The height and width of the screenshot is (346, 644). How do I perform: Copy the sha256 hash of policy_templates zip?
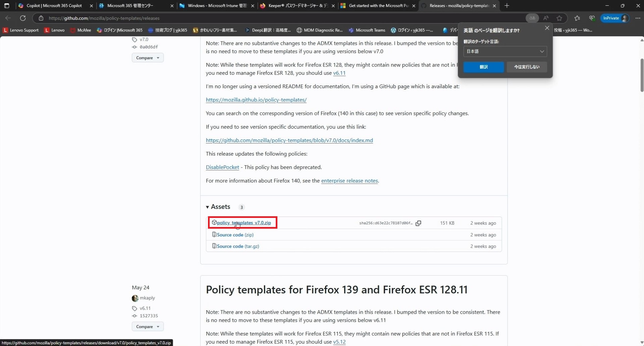click(x=418, y=223)
